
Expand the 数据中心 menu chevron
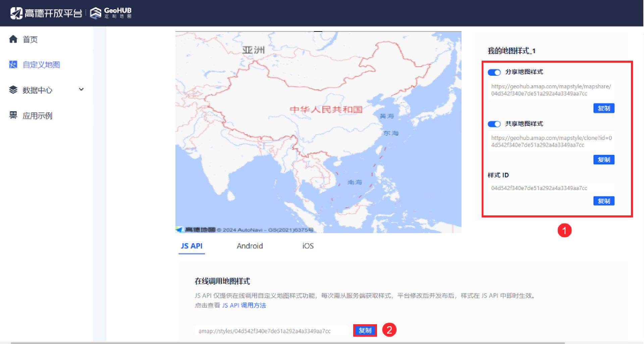pos(81,89)
